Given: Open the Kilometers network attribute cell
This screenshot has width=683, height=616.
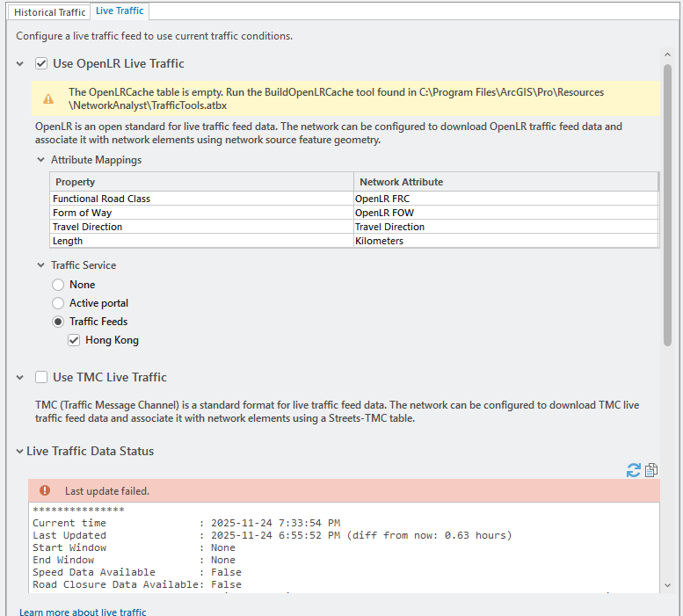Looking at the screenshot, I should (505, 241).
